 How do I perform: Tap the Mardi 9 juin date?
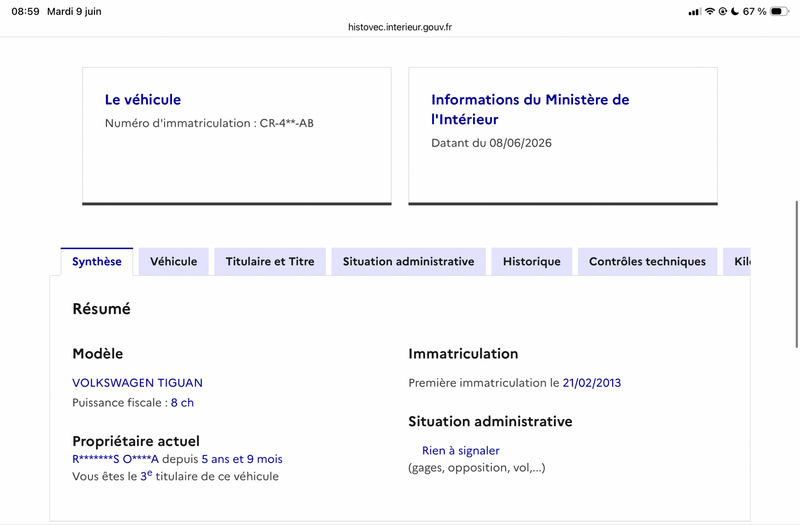coord(74,11)
